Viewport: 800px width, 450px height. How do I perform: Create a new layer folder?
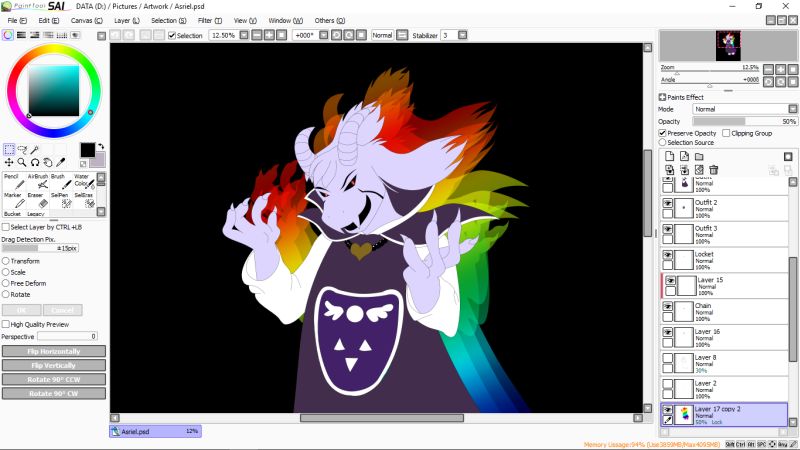(x=699, y=157)
